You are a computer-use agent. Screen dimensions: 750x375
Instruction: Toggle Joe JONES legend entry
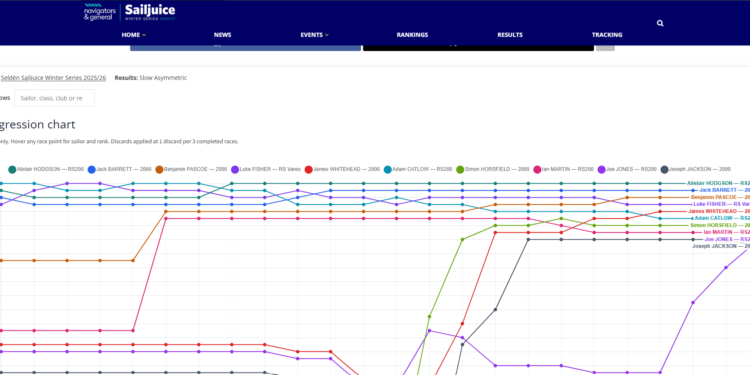pyautogui.click(x=627, y=169)
